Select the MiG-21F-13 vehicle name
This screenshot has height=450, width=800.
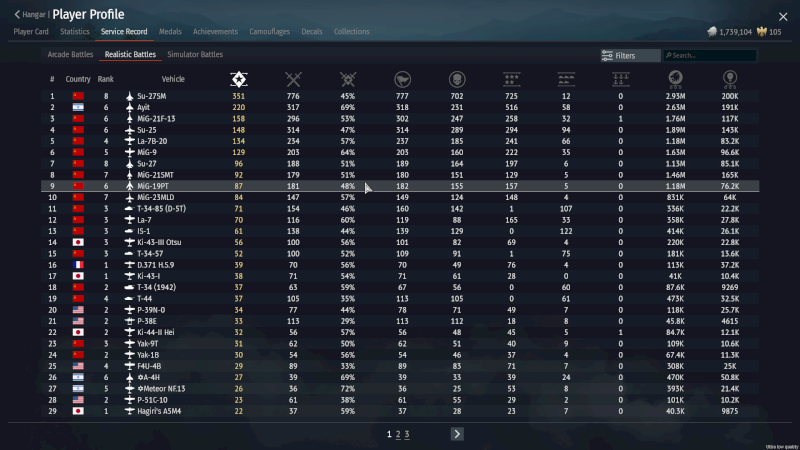tap(156, 118)
